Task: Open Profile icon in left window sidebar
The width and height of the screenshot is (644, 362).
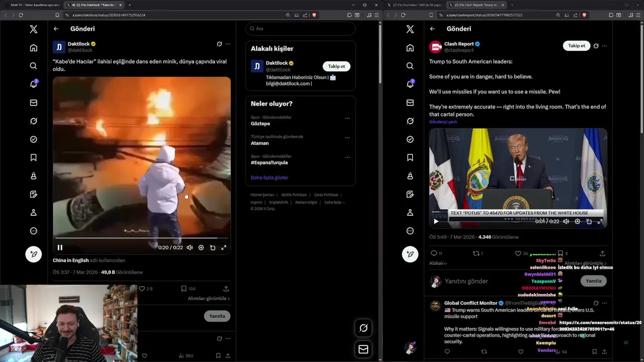Action: (33, 213)
